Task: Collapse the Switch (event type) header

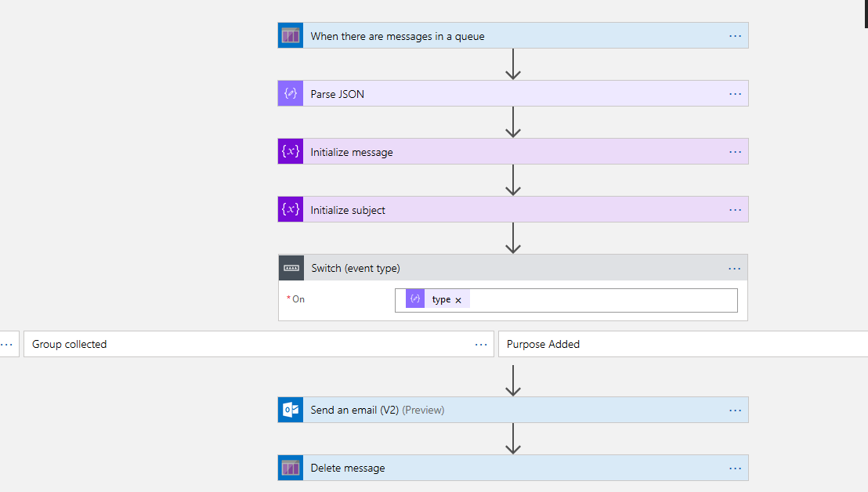Action: pos(513,268)
